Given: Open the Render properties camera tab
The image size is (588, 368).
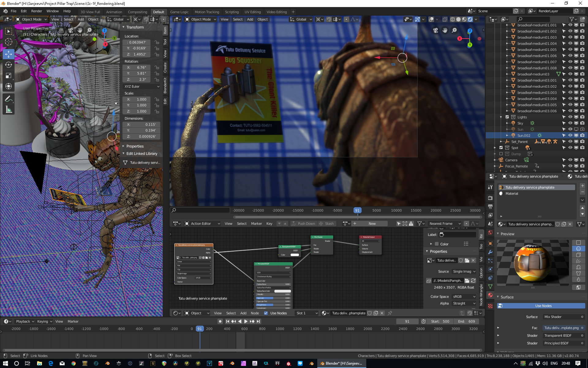Looking at the screenshot, I should pyautogui.click(x=490, y=198).
